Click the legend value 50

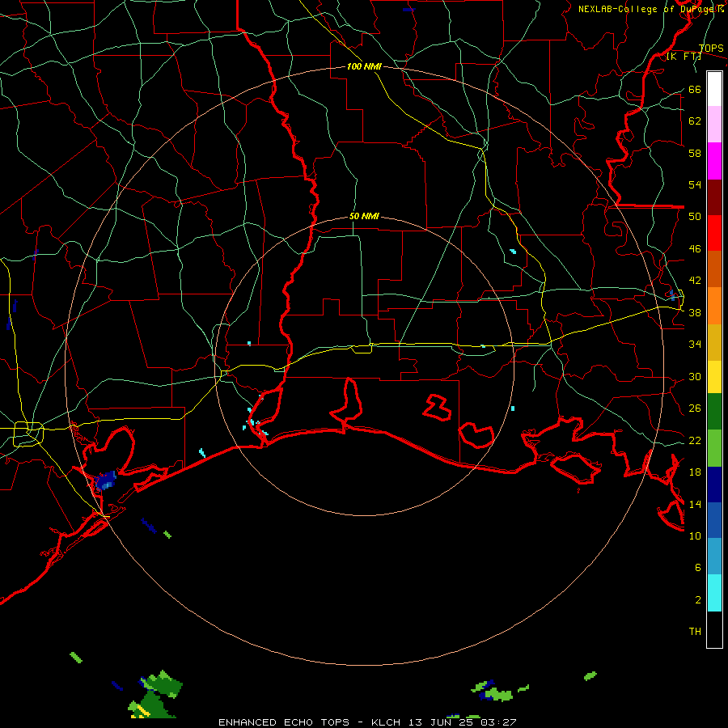point(695,216)
